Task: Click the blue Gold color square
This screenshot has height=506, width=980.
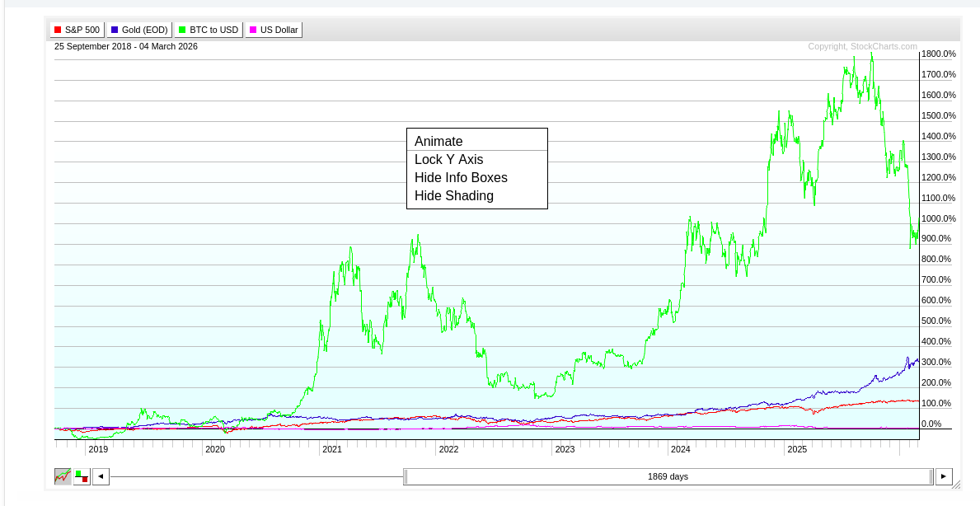Action: click(x=115, y=30)
